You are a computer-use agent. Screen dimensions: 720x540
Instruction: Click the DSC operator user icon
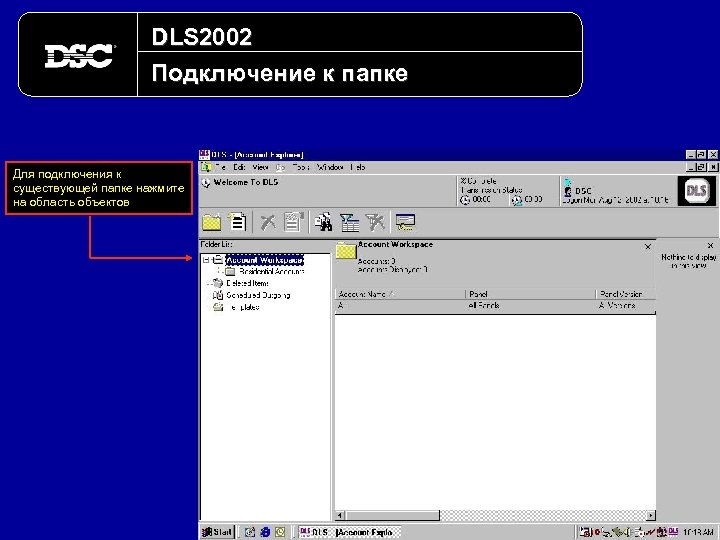coord(568,191)
